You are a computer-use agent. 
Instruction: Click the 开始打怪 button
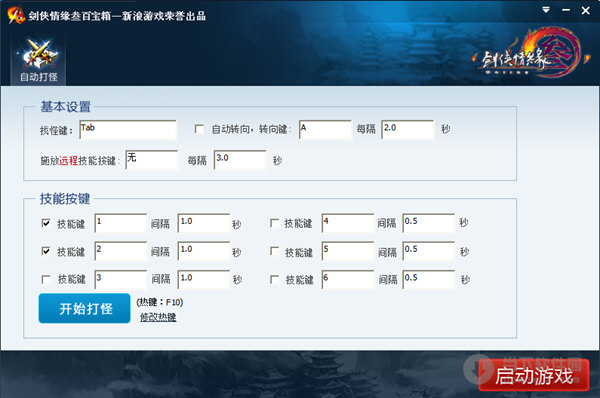85,308
